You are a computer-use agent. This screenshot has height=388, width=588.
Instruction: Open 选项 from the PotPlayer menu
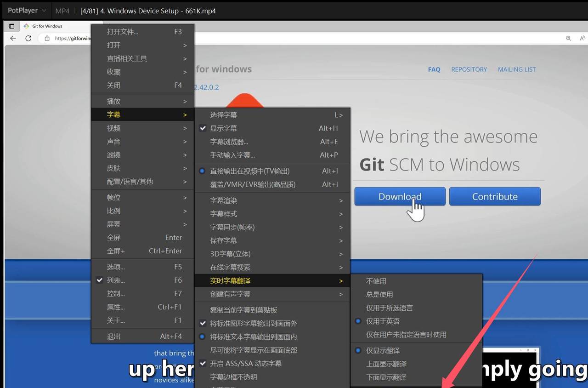pyautogui.click(x=116, y=267)
